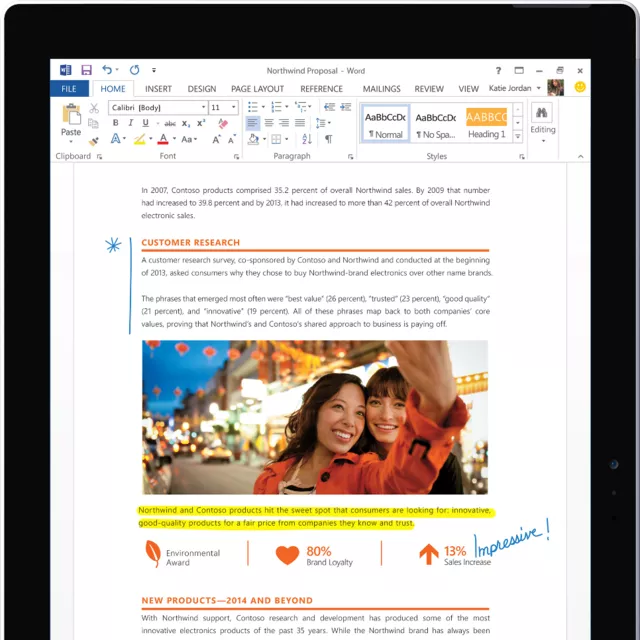Open the font size dropdown
This screenshot has height=640, width=640.
(234, 107)
